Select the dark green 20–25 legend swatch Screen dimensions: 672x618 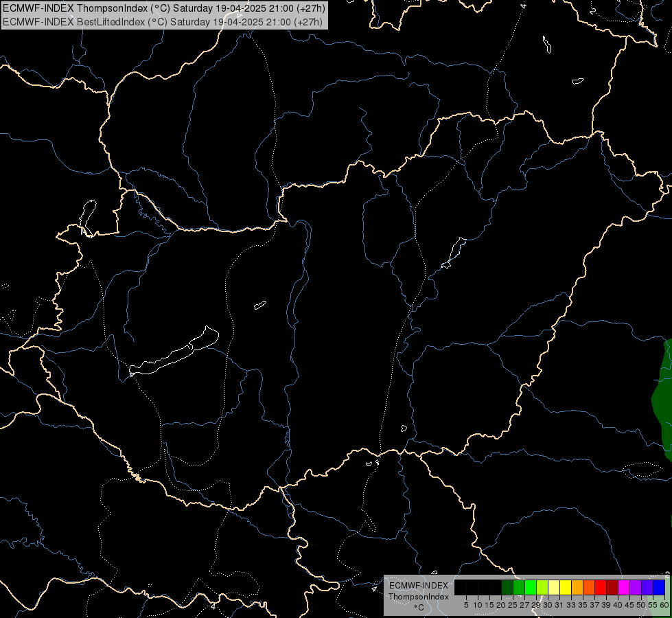[x=507, y=587]
